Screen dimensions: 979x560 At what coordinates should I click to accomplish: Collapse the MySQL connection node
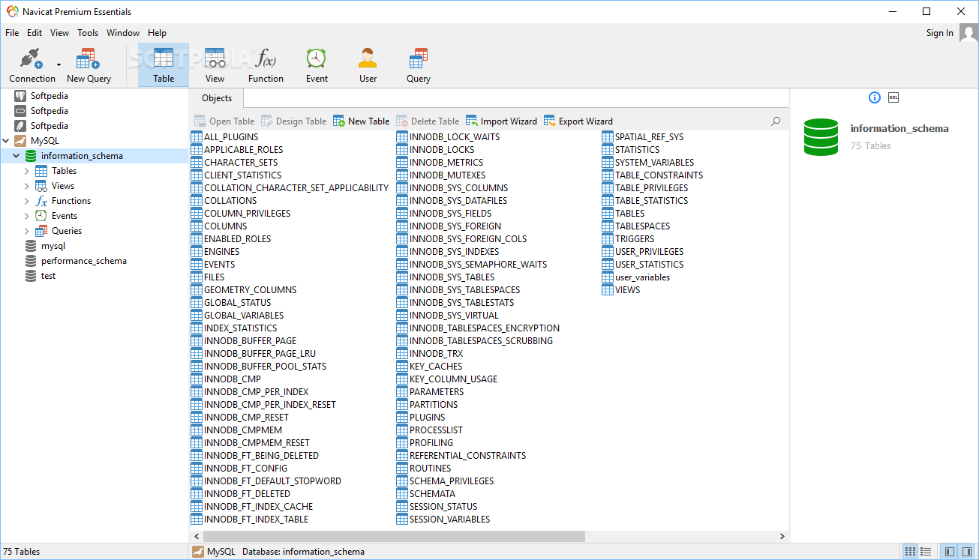click(x=6, y=141)
